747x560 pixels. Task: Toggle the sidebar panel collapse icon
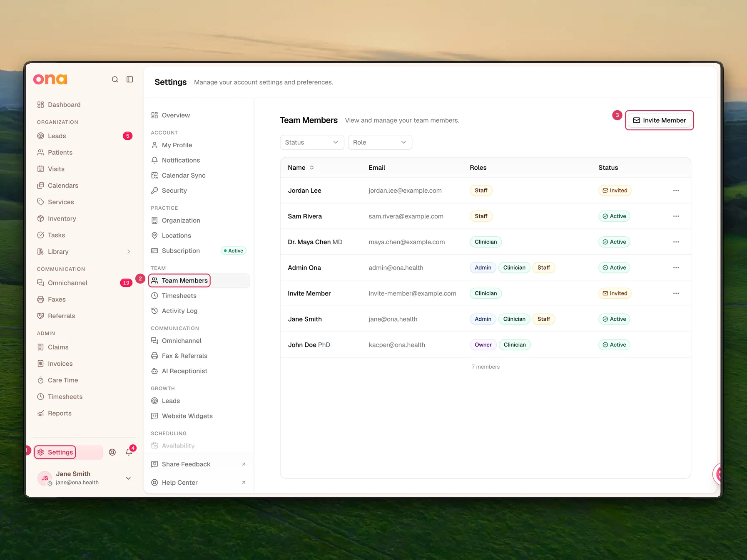(x=130, y=79)
